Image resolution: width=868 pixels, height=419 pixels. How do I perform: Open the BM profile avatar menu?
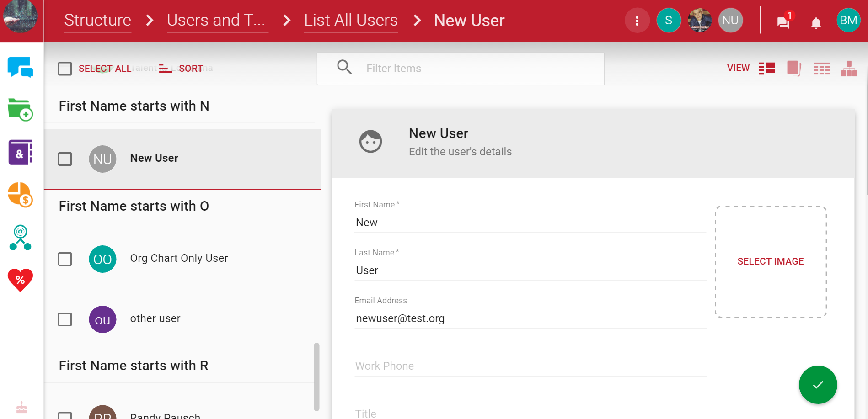click(848, 21)
